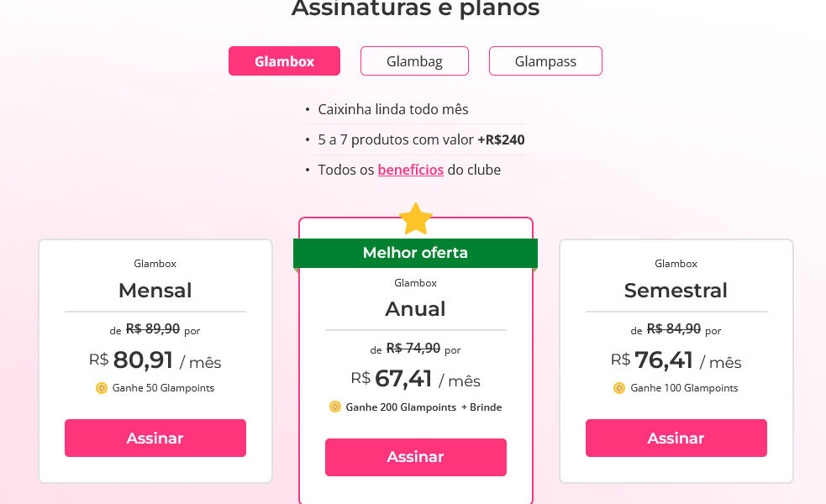Click the Semestral plan title
This screenshot has height=504, width=826.
[676, 290]
